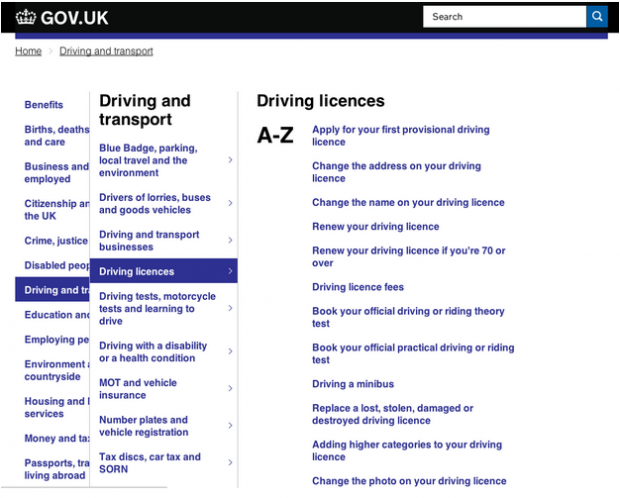This screenshot has width=620, height=498.
Task: Expand chevron beside Driving and transport businesses
Action: tap(230, 240)
